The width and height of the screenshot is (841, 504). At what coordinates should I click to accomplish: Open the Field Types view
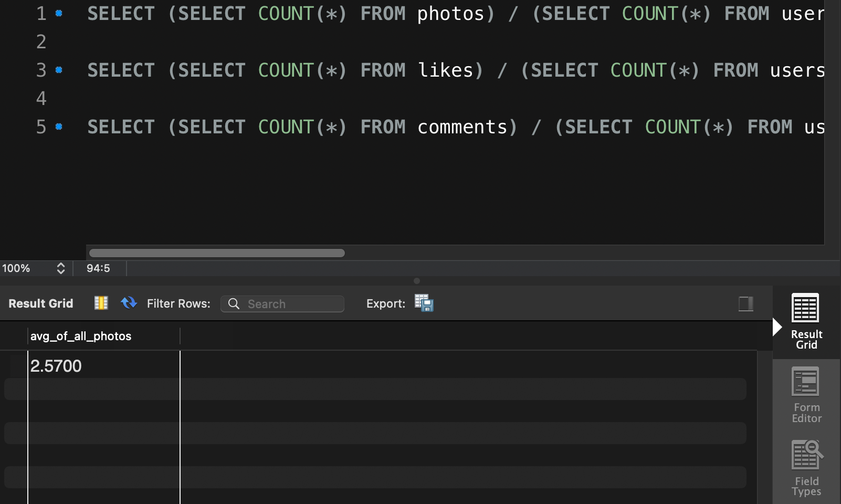(807, 468)
